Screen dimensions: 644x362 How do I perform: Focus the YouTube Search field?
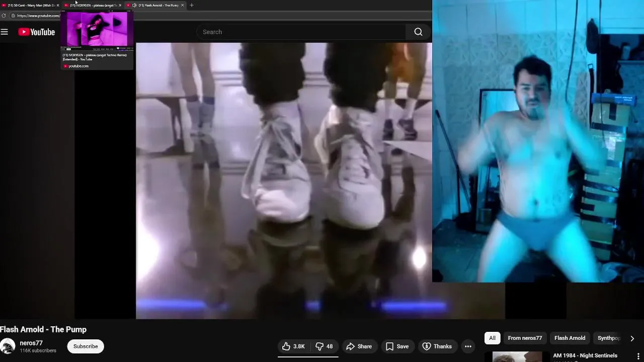302,32
